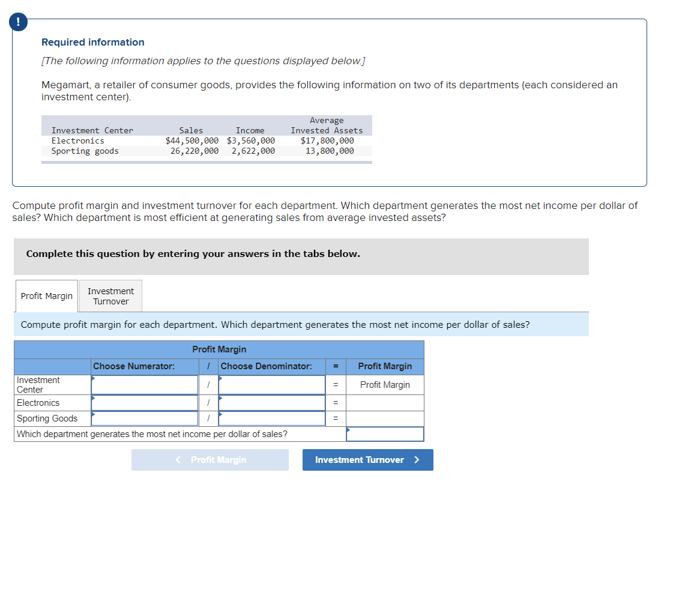
Task: Click the Required information heading
Action: coord(93,42)
